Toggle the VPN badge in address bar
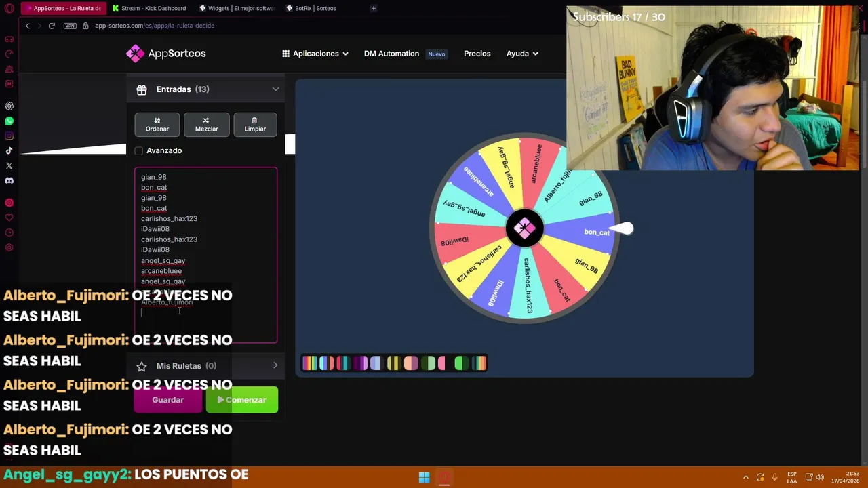This screenshot has width=868, height=488. coord(70,26)
